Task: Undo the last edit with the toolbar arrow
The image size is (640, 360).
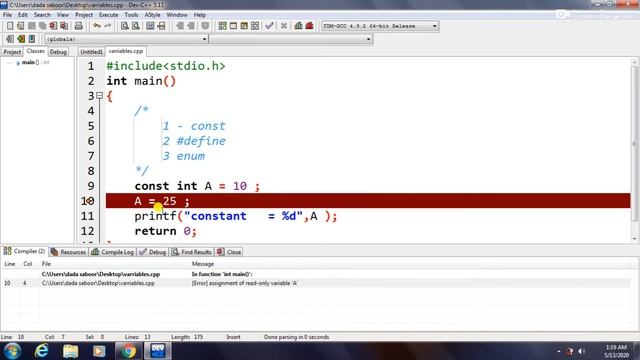Action: coord(97,26)
